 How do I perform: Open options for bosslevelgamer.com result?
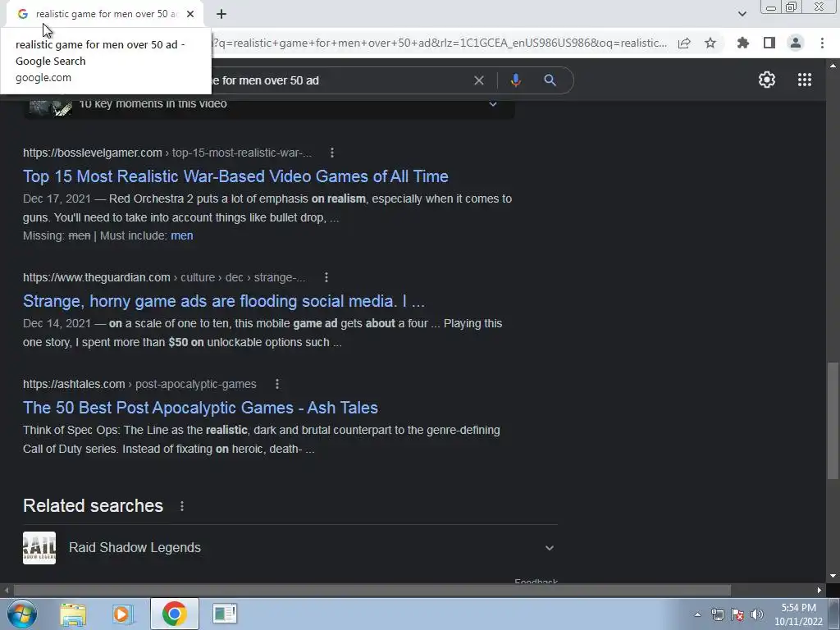click(332, 153)
